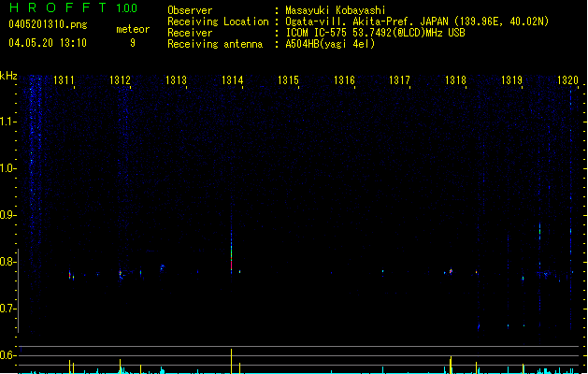Click the Observer label

pyautogui.click(x=190, y=10)
